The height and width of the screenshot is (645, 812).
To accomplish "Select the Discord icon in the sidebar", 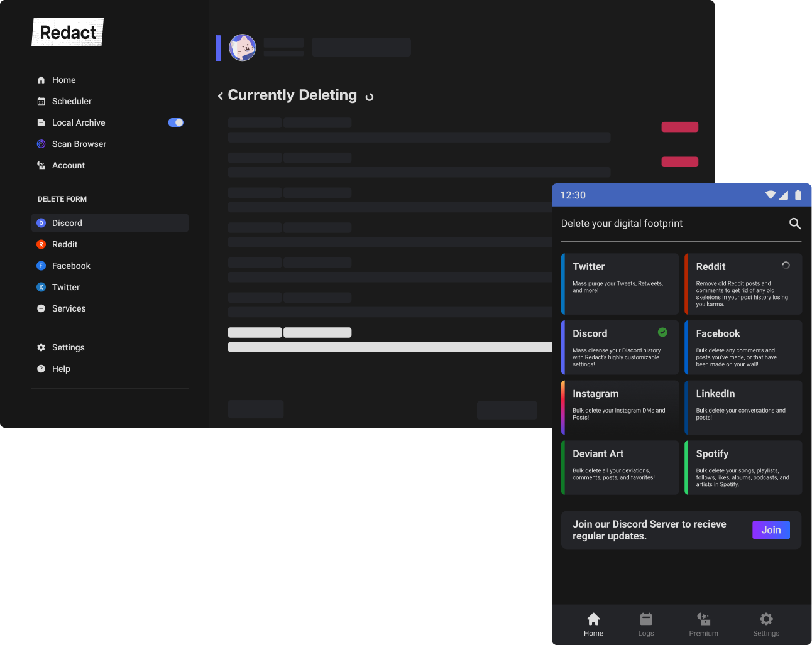I will [41, 223].
